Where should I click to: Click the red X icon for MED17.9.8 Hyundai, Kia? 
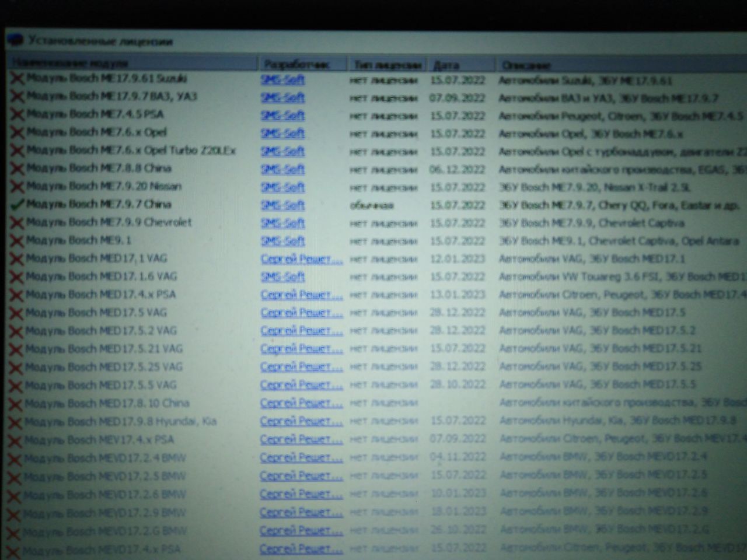tap(16, 422)
